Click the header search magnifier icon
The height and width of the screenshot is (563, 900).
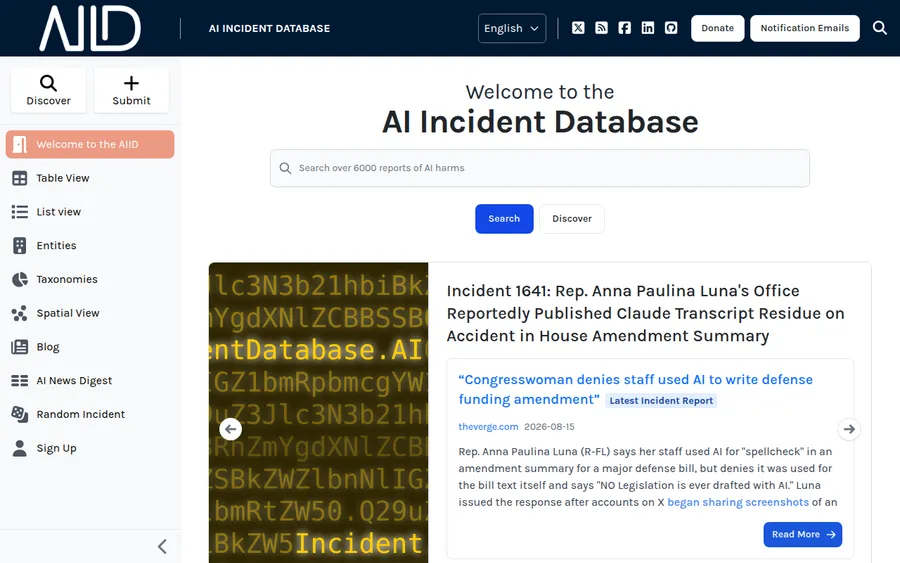click(879, 28)
